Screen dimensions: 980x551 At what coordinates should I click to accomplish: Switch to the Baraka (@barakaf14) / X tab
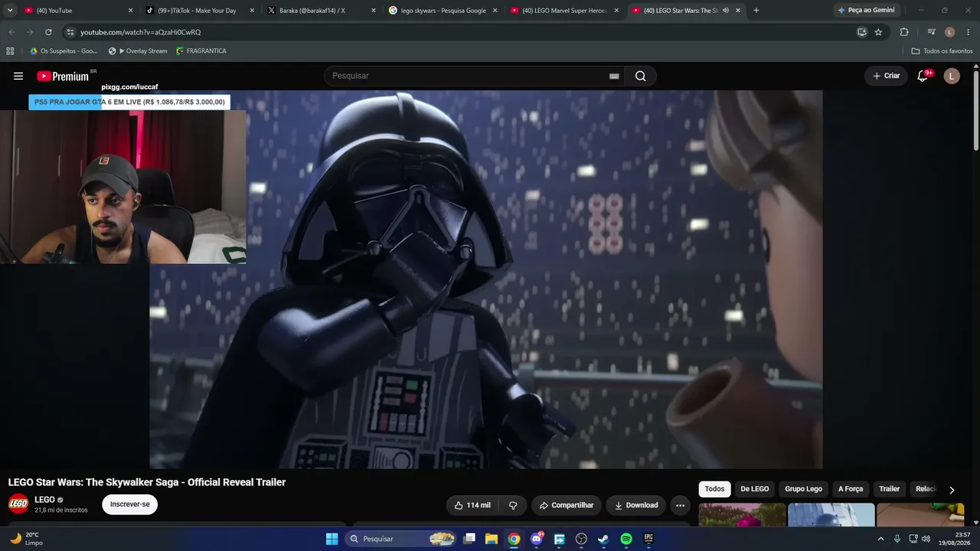click(321, 11)
